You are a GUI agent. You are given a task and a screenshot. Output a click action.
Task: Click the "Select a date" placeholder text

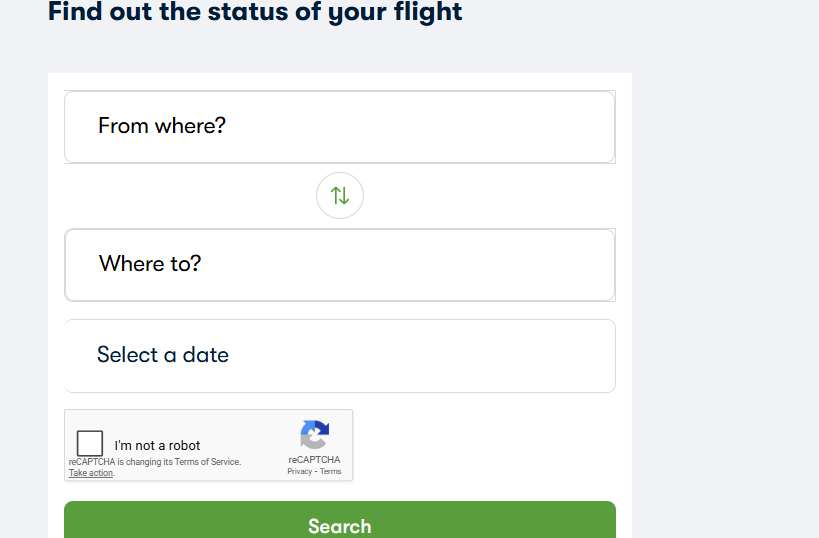163,355
